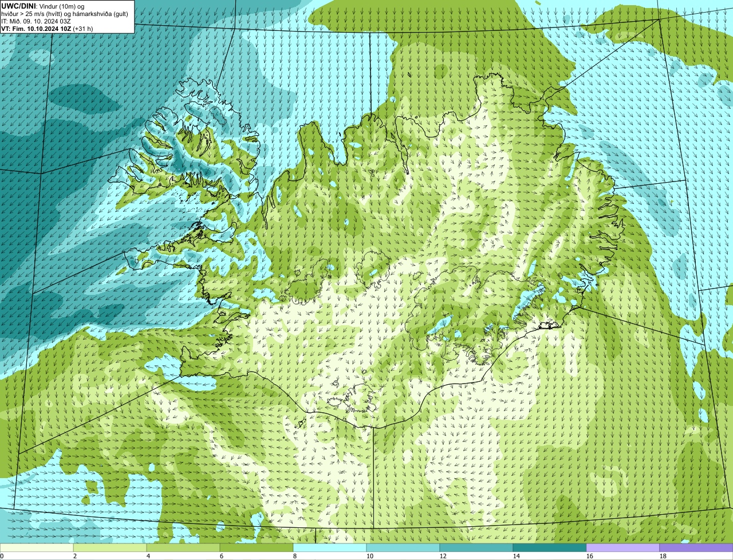Screen dimensions: 733x560
Task: Click the legend scale label '6'
Action: tap(222, 556)
